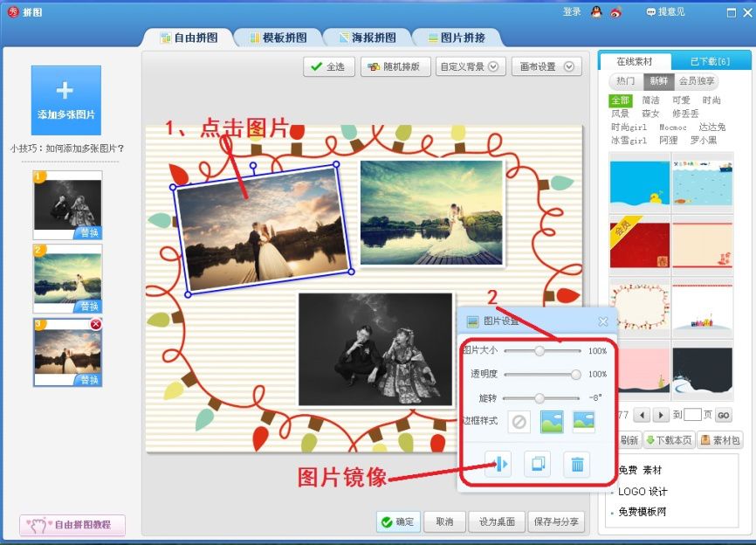
Task: Adjust the 透明度 opacity slider handle
Action: 575,375
